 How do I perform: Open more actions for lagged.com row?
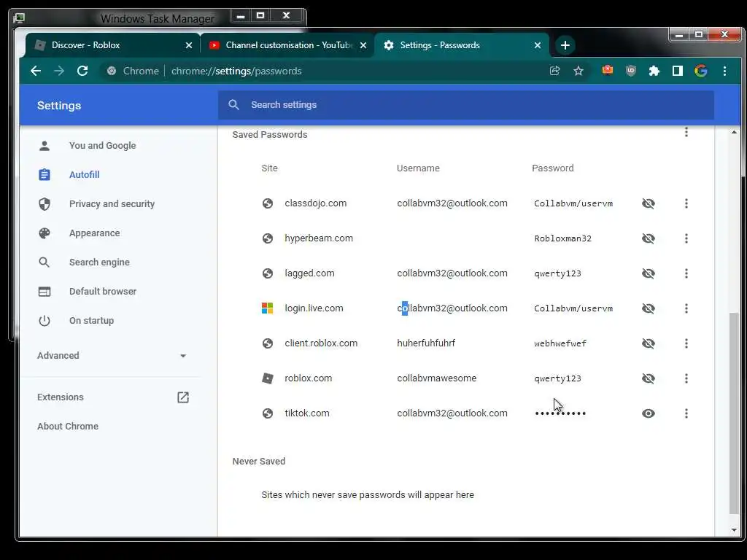[x=686, y=273]
